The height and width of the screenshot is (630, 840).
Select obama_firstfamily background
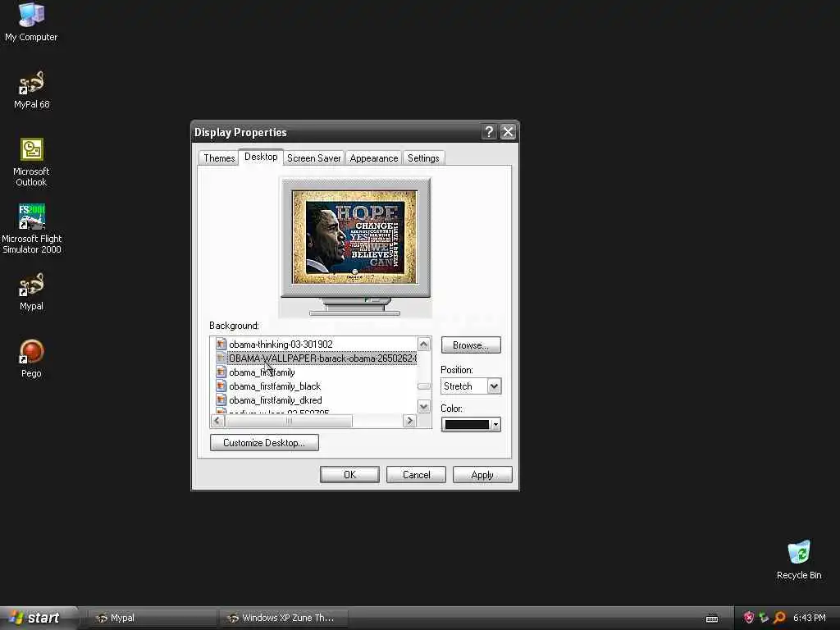(x=262, y=372)
